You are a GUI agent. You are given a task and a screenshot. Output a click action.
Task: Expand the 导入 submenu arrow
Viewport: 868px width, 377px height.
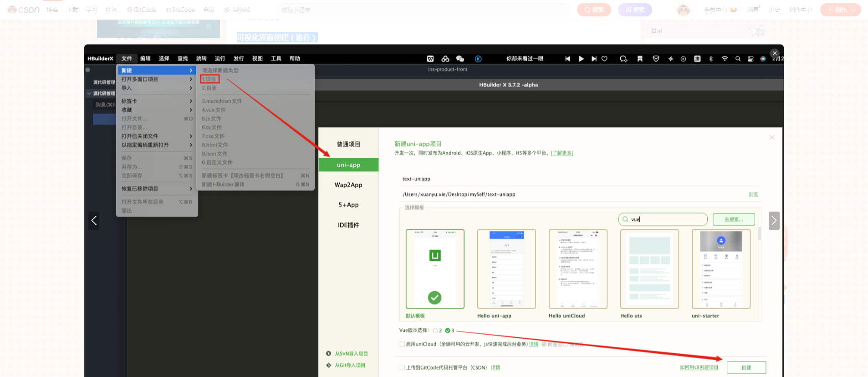point(191,88)
